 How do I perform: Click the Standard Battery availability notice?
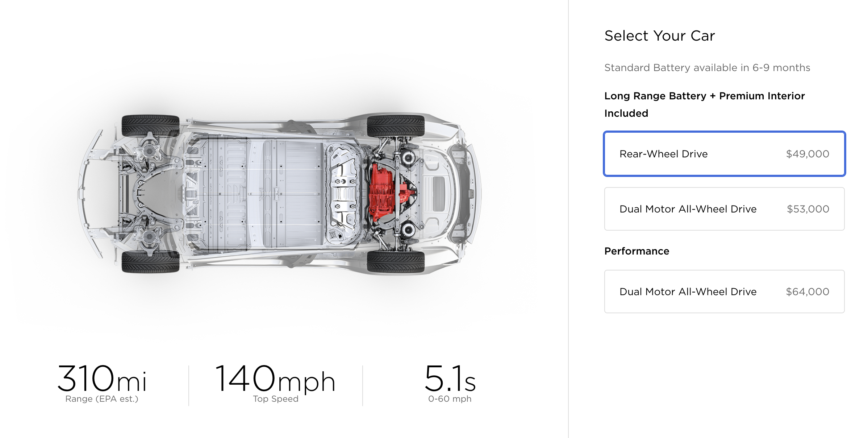[707, 67]
